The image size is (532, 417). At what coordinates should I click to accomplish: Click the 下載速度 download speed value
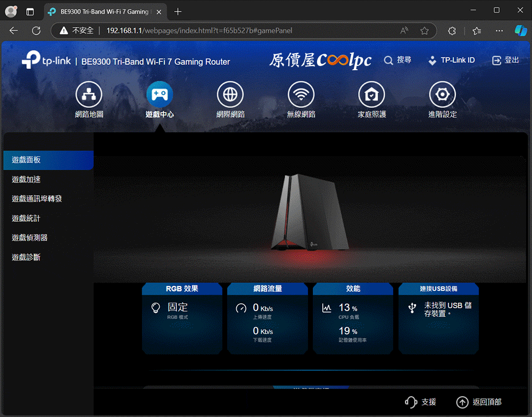263,331
